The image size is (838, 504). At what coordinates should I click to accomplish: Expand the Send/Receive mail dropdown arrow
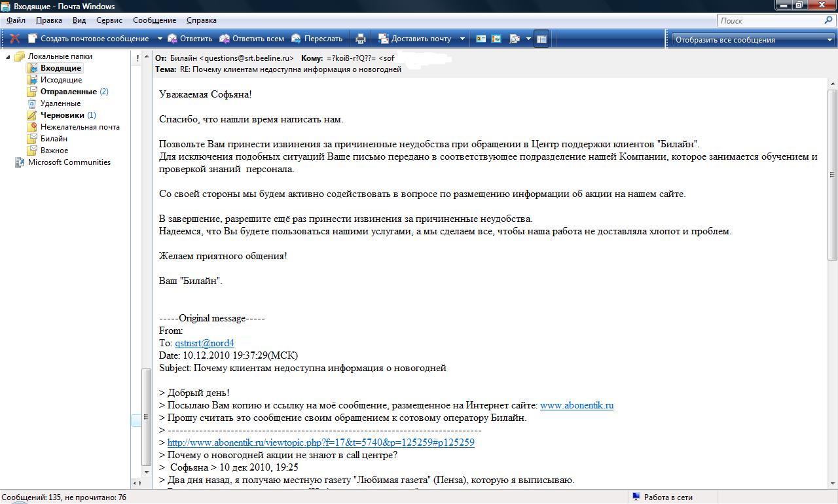click(x=462, y=39)
